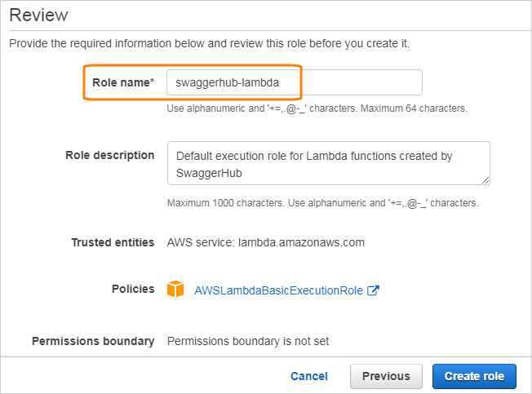Cancel the role creation
This screenshot has width=532, height=394.
click(308, 376)
